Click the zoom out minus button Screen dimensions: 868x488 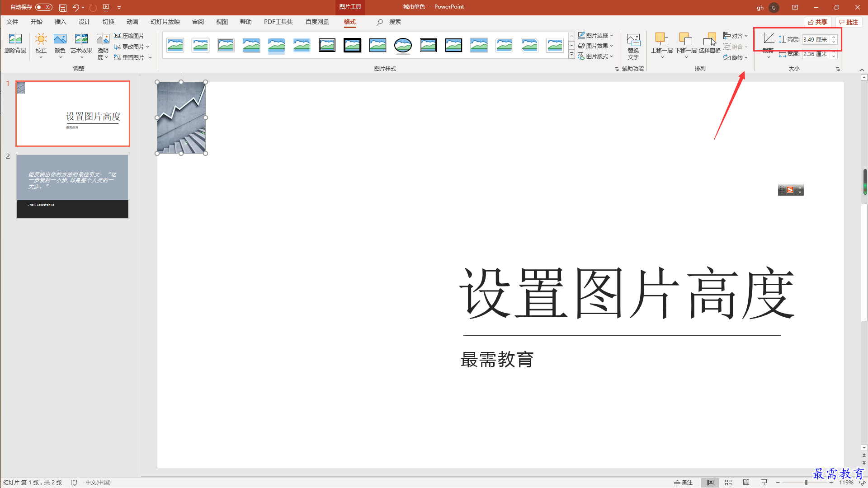778,483
